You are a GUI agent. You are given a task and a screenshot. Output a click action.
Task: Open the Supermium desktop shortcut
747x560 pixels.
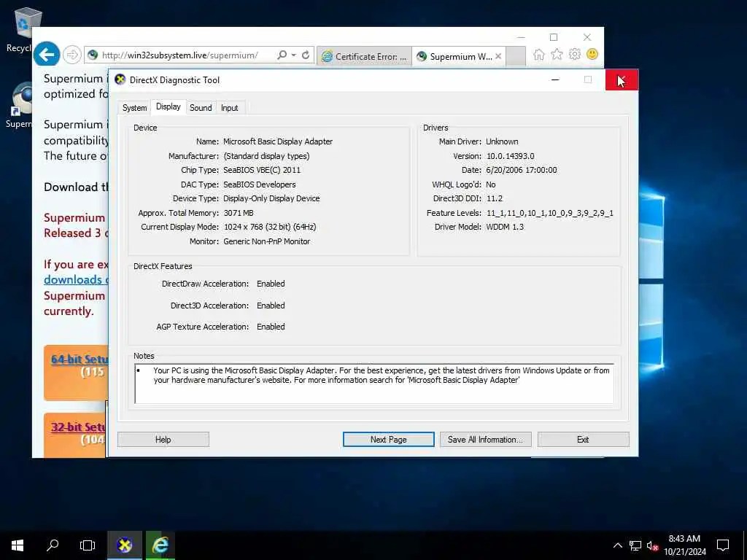tap(19, 105)
